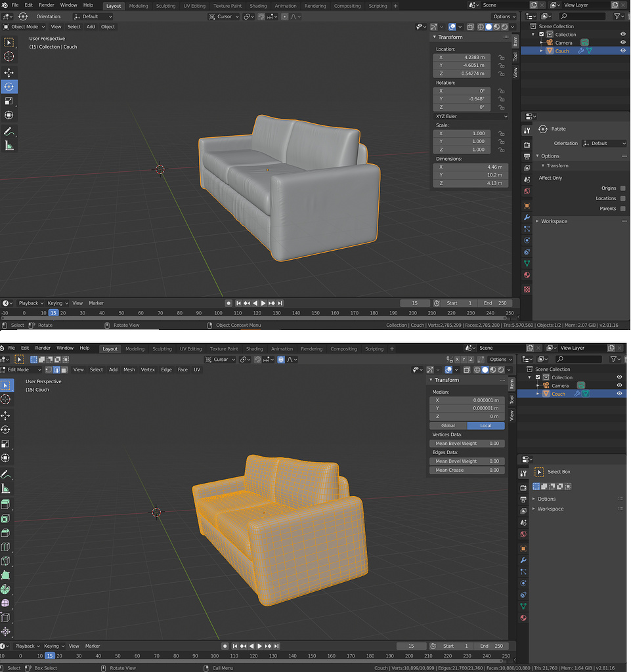Adjust the Mean Crease slider
The height and width of the screenshot is (672, 631).
468,470
